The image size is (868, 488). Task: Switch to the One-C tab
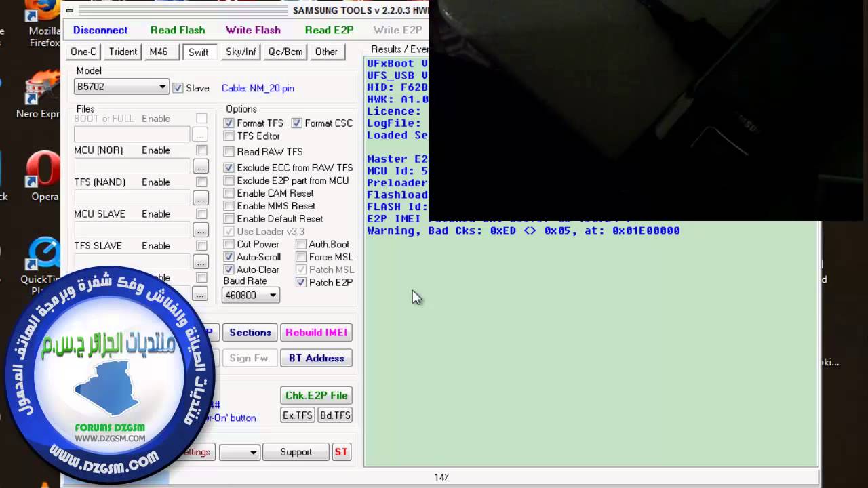(x=83, y=52)
